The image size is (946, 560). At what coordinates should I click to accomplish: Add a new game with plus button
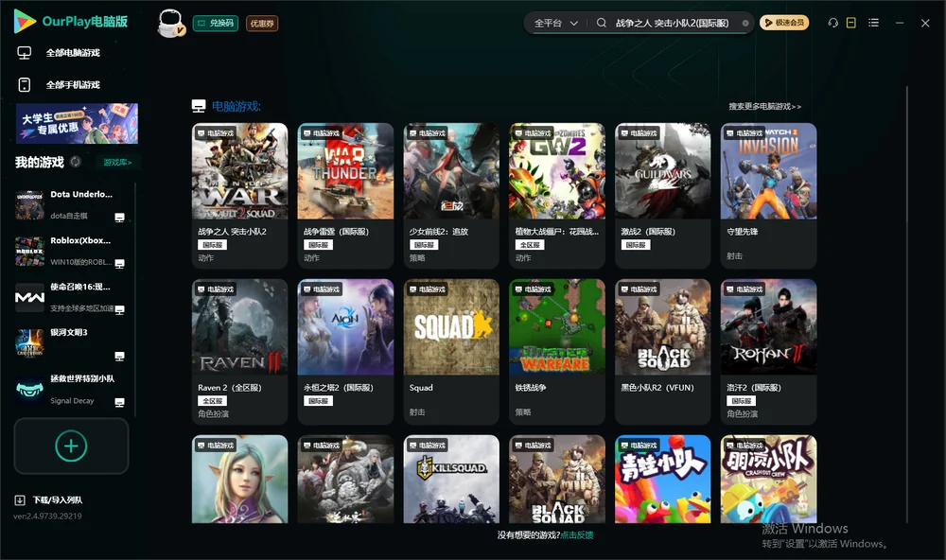click(71, 446)
